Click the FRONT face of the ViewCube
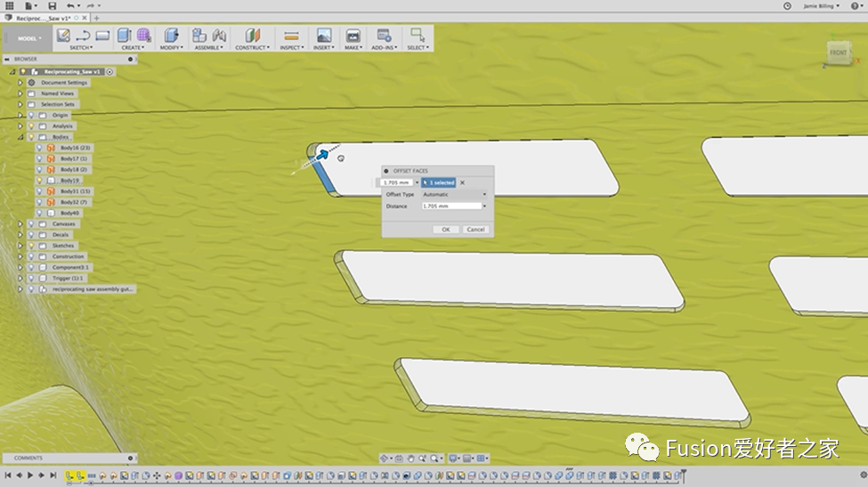Screen dimensions: 868x487 (838, 53)
